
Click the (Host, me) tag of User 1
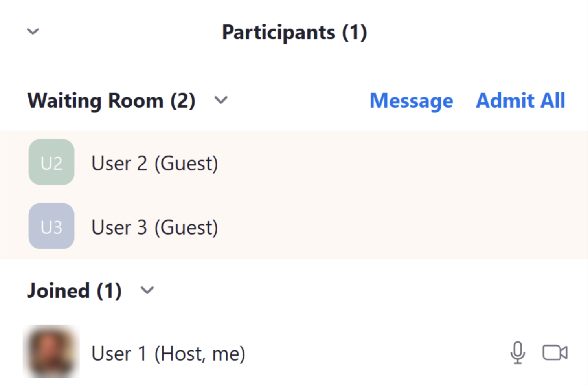pos(200,354)
